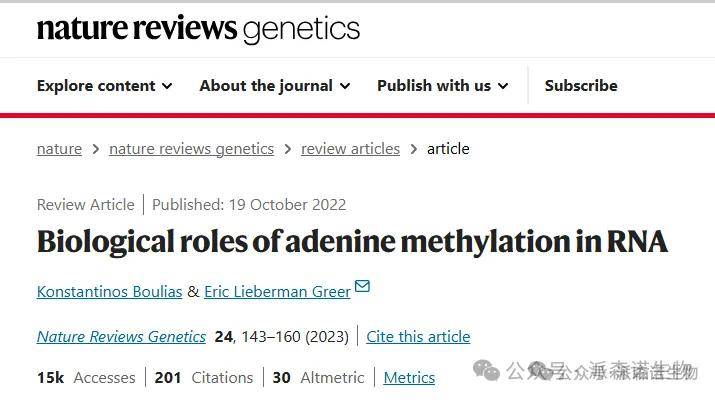The height and width of the screenshot is (400, 715).
Task: Expand Publish with us menu
Action: click(442, 86)
